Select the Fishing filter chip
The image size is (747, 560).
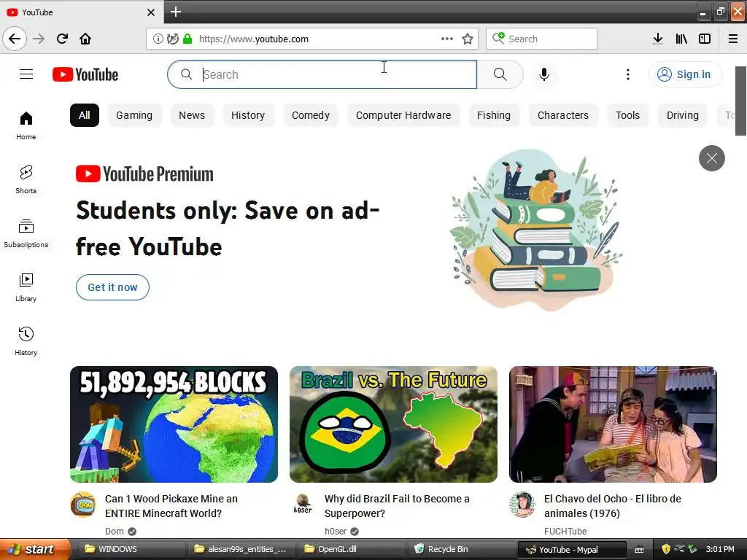coord(494,115)
